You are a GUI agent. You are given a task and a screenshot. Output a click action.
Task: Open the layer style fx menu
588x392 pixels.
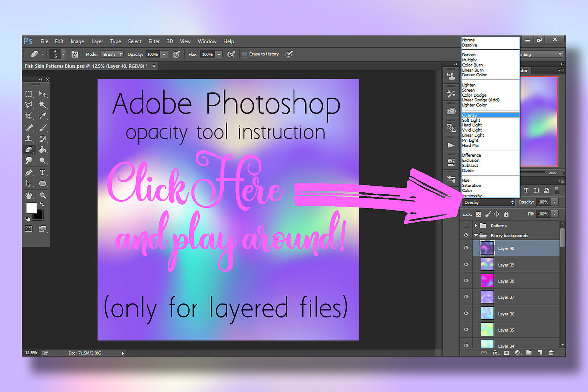[x=495, y=352]
